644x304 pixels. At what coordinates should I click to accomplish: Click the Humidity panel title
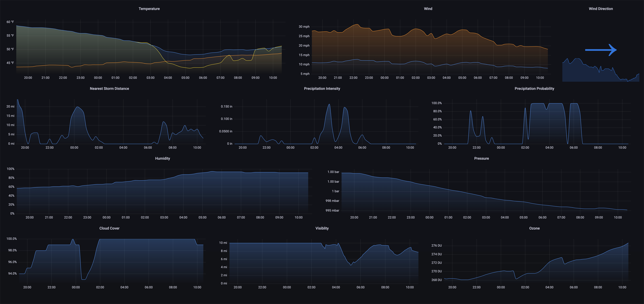coord(163,158)
